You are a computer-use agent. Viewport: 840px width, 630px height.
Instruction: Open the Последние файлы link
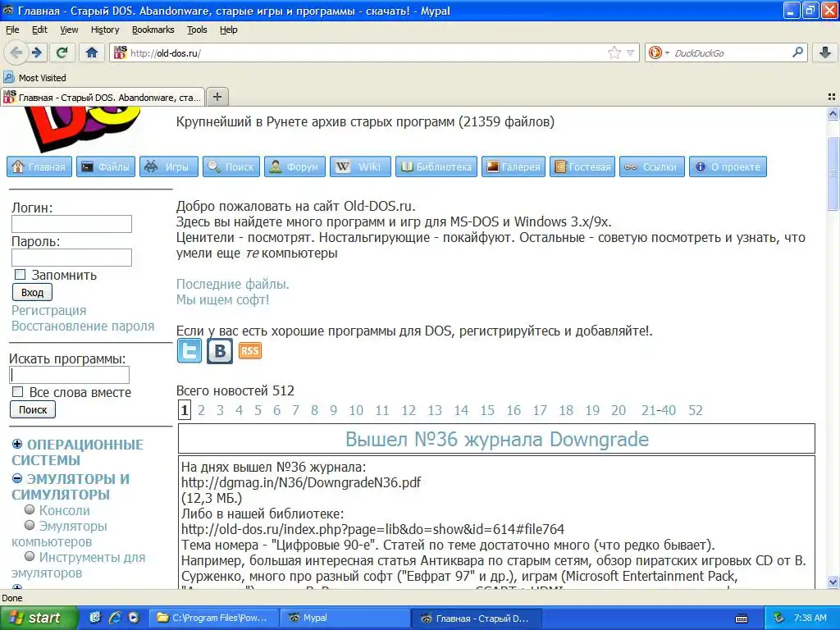(x=232, y=284)
